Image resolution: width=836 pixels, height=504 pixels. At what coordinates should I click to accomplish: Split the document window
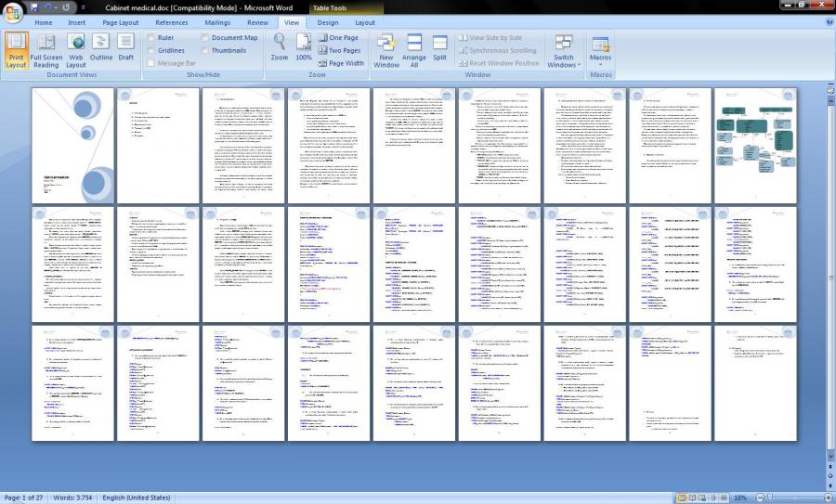[439, 49]
